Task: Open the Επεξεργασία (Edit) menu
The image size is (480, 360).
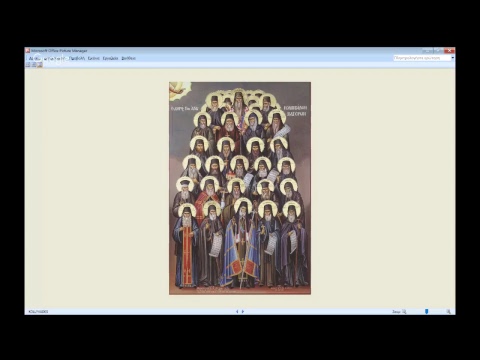Action: click(x=55, y=58)
